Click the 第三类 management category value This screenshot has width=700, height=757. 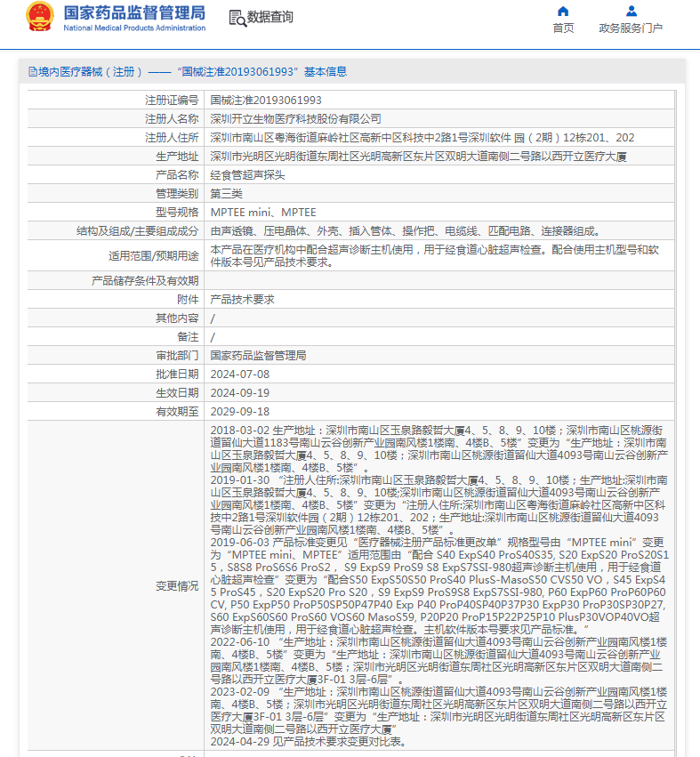click(226, 193)
